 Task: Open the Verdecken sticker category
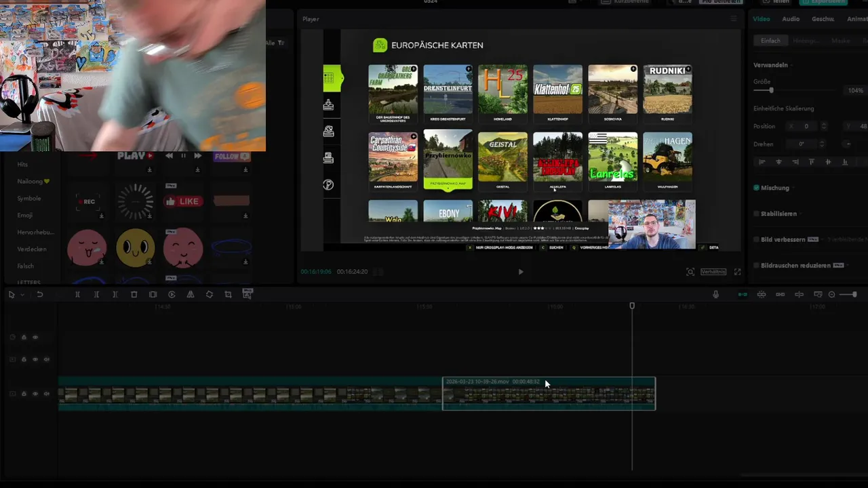[x=32, y=249]
